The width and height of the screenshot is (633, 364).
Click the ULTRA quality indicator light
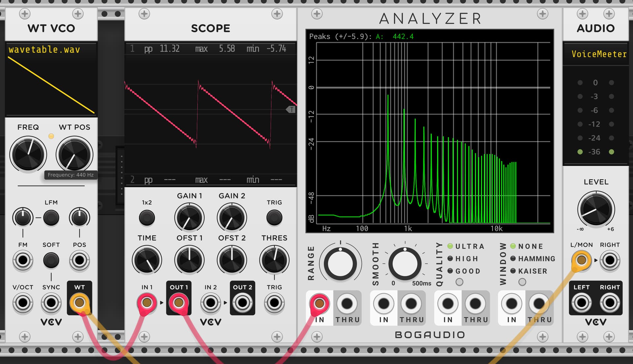coord(450,246)
